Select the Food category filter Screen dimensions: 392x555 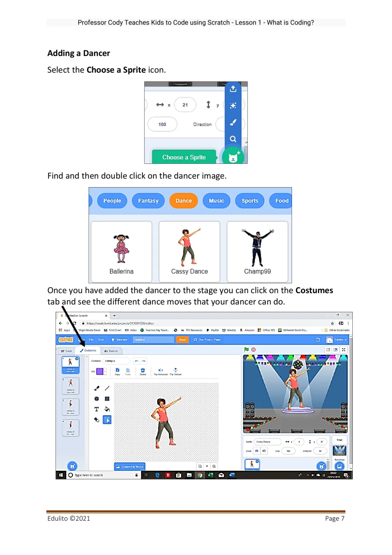click(x=281, y=201)
